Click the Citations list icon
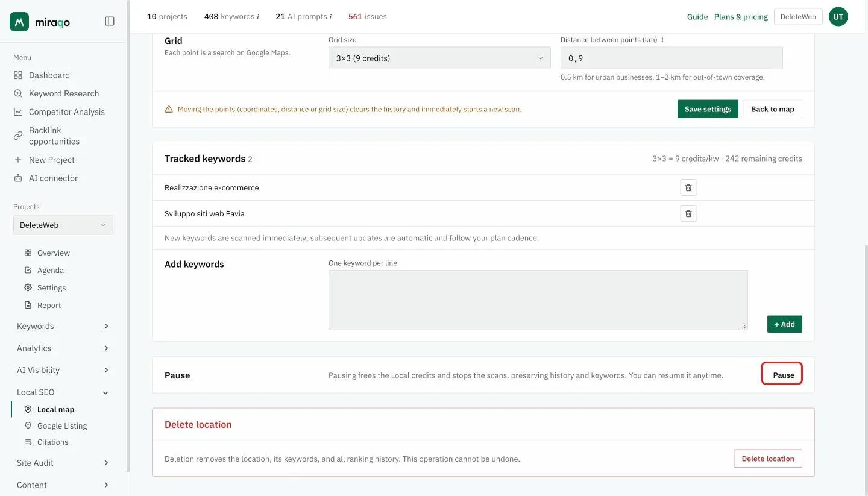The image size is (868, 496). 28,442
